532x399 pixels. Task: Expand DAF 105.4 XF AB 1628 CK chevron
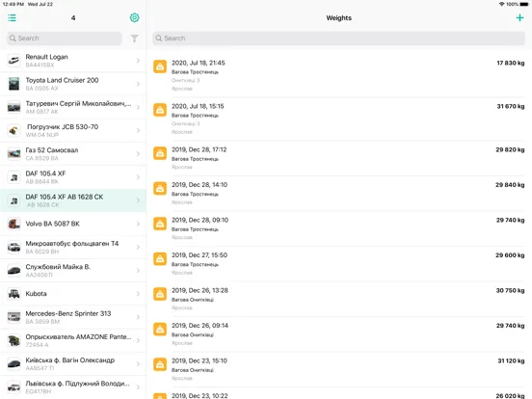[138, 200]
